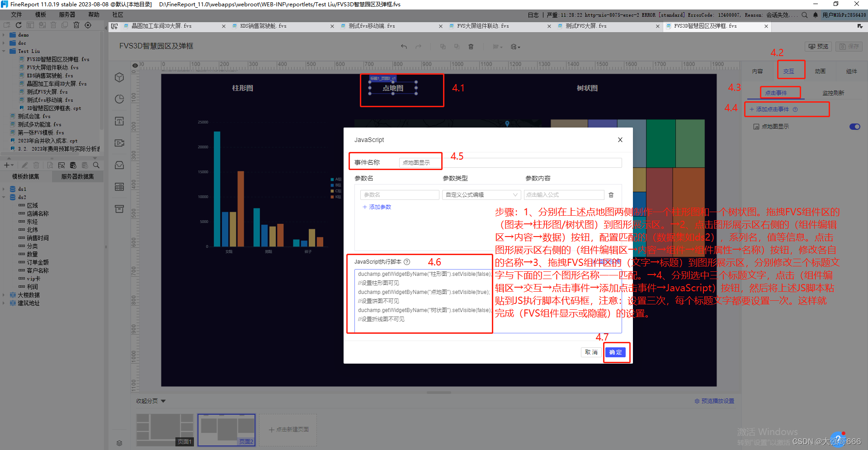
Task: Click the user account 用户M3kPr2856430
Action: (844, 15)
